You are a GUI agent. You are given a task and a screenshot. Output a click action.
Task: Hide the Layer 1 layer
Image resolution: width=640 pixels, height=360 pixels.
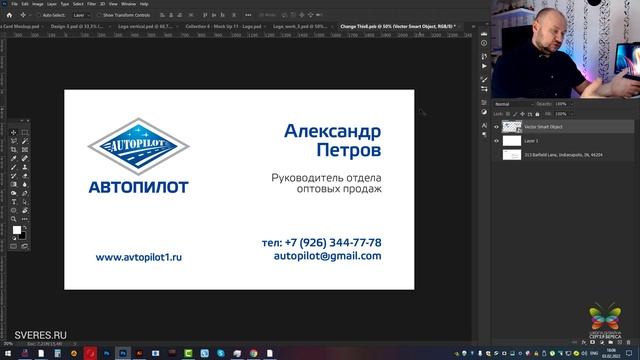click(x=496, y=141)
